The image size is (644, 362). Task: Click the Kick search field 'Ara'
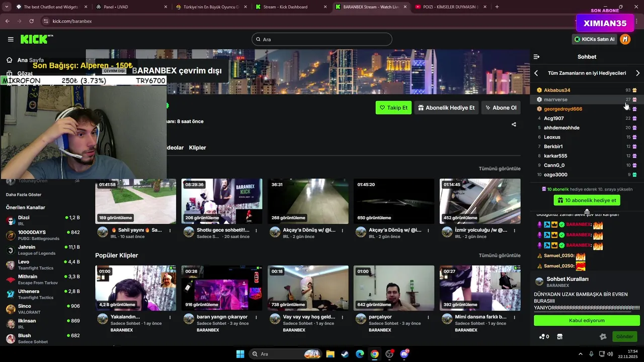(322, 39)
